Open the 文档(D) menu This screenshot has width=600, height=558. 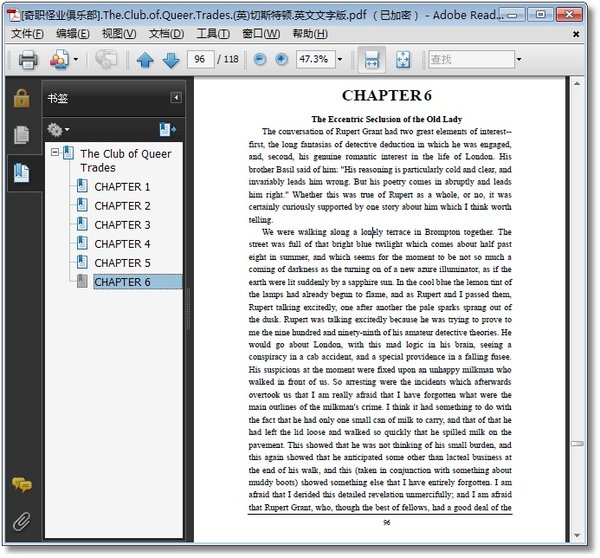[166, 34]
